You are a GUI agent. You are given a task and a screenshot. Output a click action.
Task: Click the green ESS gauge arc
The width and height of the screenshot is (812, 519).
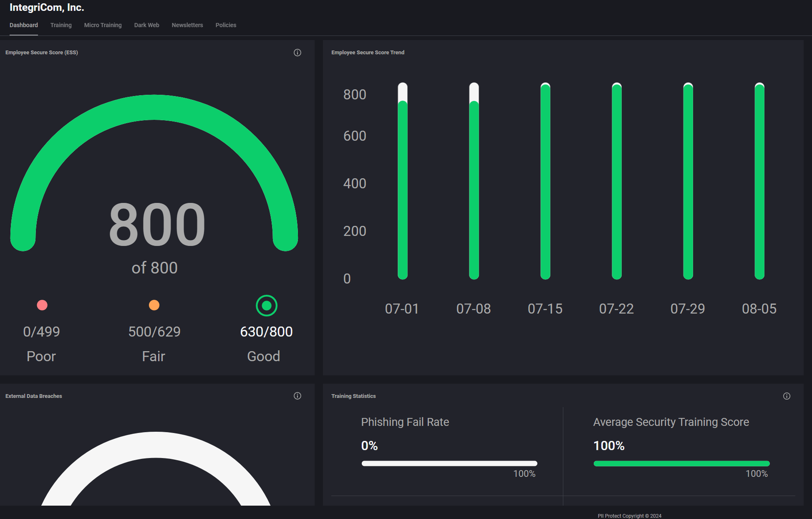(154, 107)
